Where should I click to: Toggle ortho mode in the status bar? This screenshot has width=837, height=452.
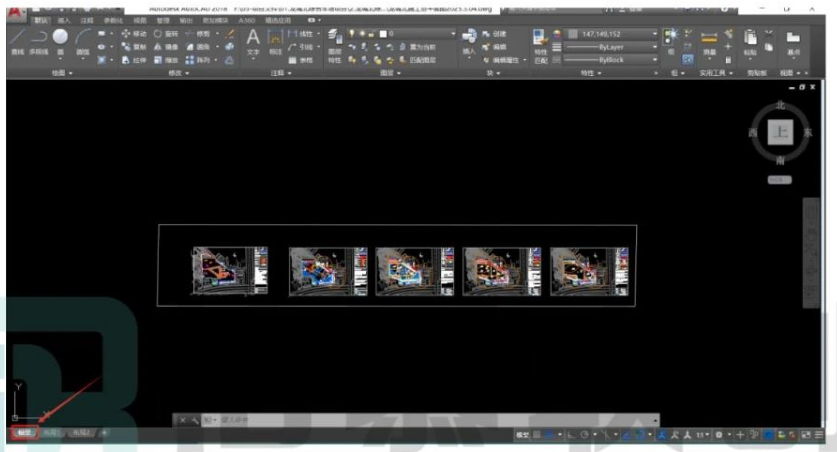[x=571, y=435]
